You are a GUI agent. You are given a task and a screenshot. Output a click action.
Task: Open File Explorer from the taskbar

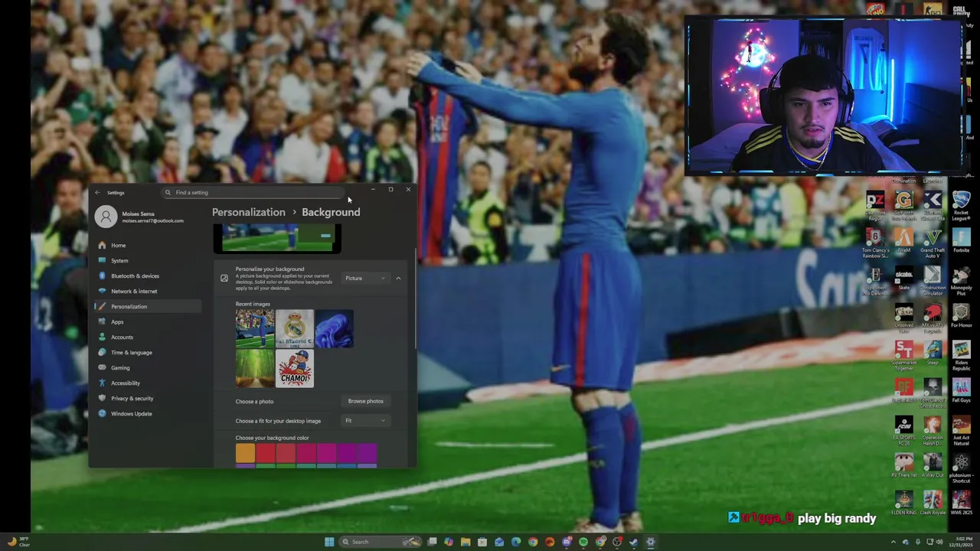[x=465, y=542]
